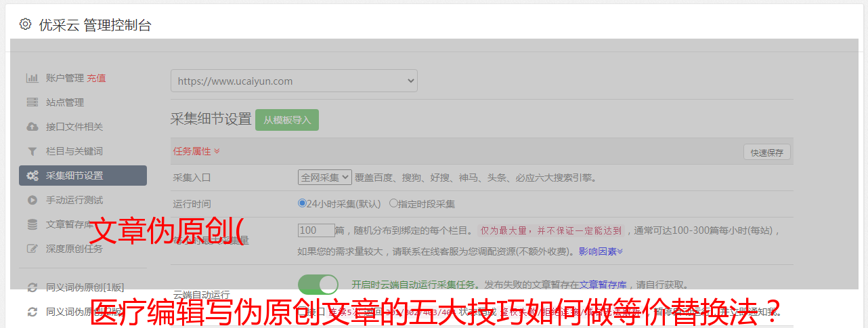Open 接口文件相关 in the sidebar
This screenshot has height=328, width=868.
74,127
